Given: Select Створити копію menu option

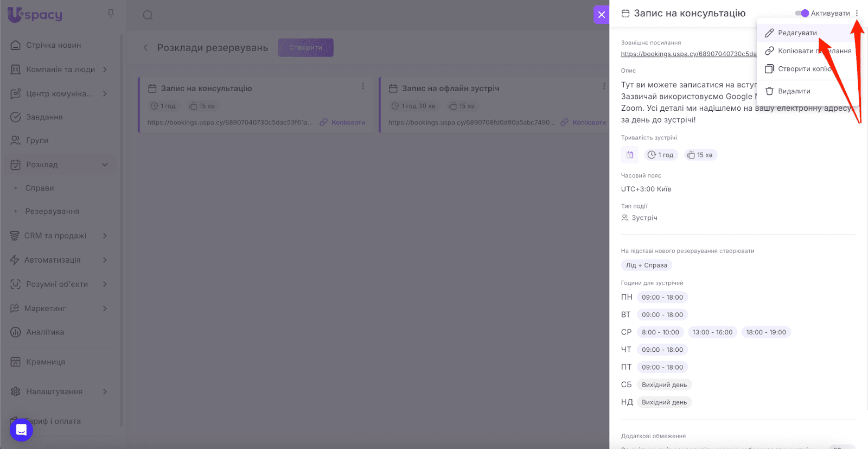Looking at the screenshot, I should pyautogui.click(x=803, y=69).
